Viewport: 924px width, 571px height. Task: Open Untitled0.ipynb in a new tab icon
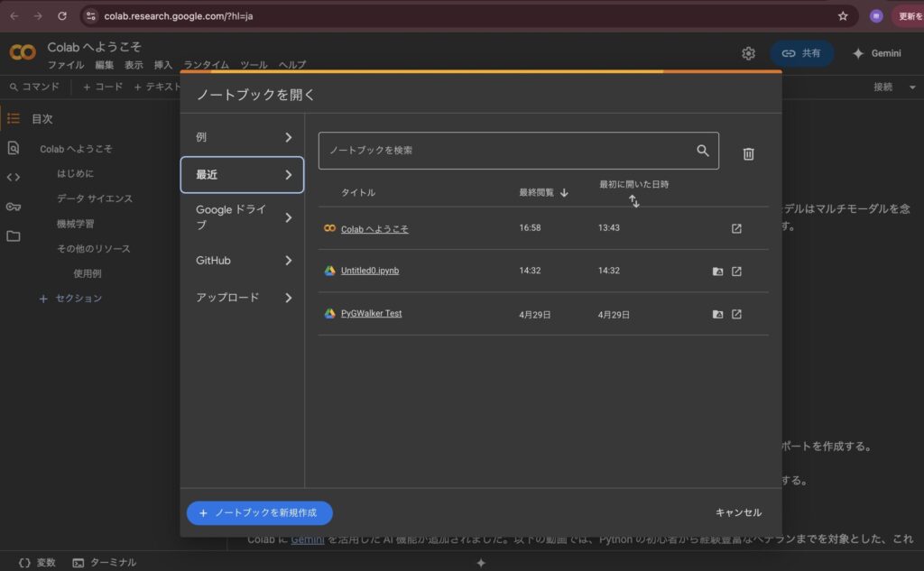point(736,271)
